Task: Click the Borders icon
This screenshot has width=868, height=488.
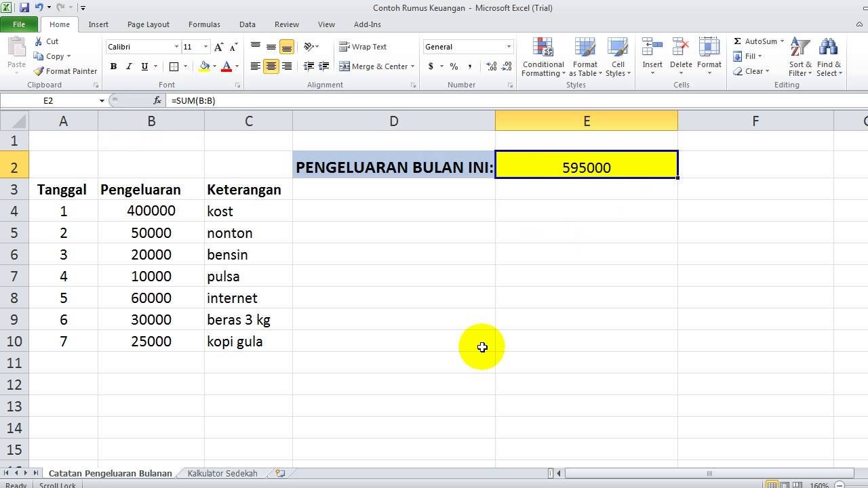Action: 174,66
